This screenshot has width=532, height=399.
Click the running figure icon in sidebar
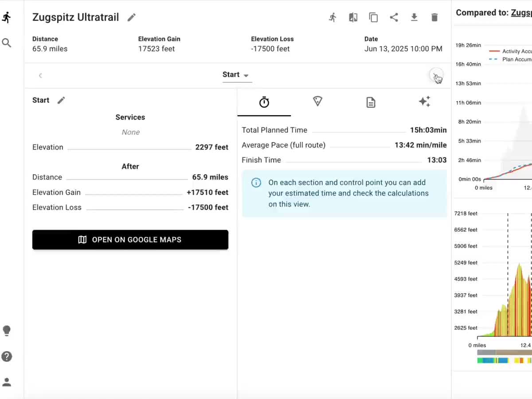(x=6, y=17)
